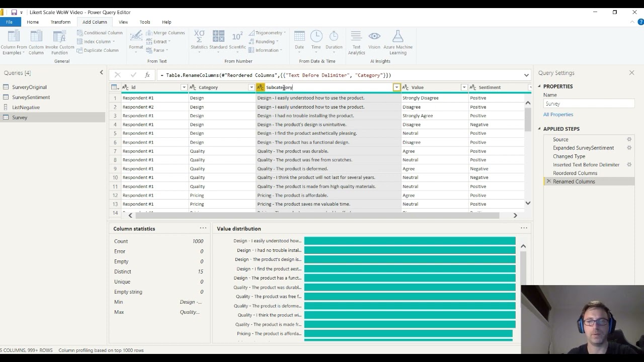Open settings gear for Source step
This screenshot has width=644, height=362.
pos(629,139)
